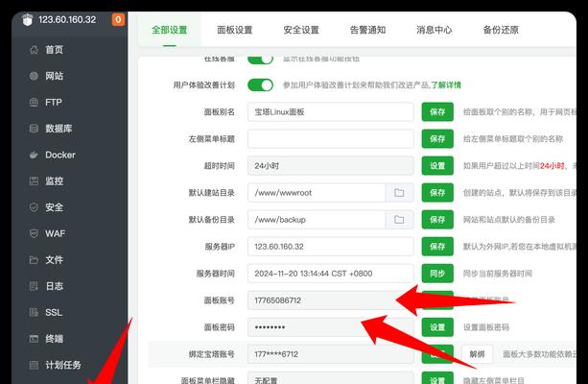Click the 超时时间 field showing 24小时
Screen dimensions: 588x384
coord(330,166)
